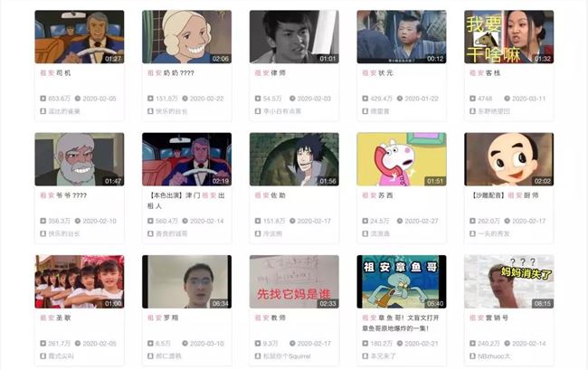Click the uploader icon under 祖安营销号

pyautogui.click(x=472, y=356)
